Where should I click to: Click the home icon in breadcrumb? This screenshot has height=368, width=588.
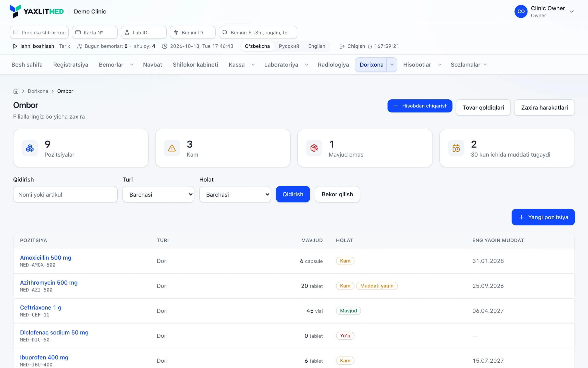point(16,91)
